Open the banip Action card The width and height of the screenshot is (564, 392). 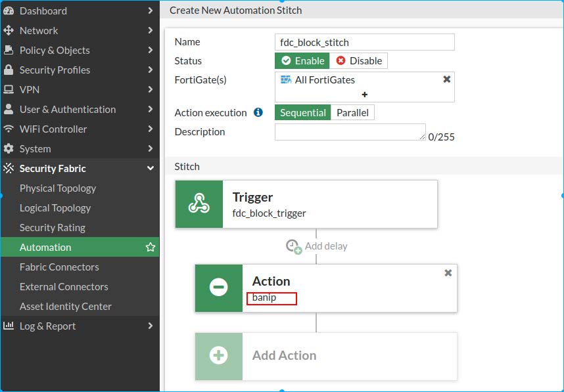326,288
